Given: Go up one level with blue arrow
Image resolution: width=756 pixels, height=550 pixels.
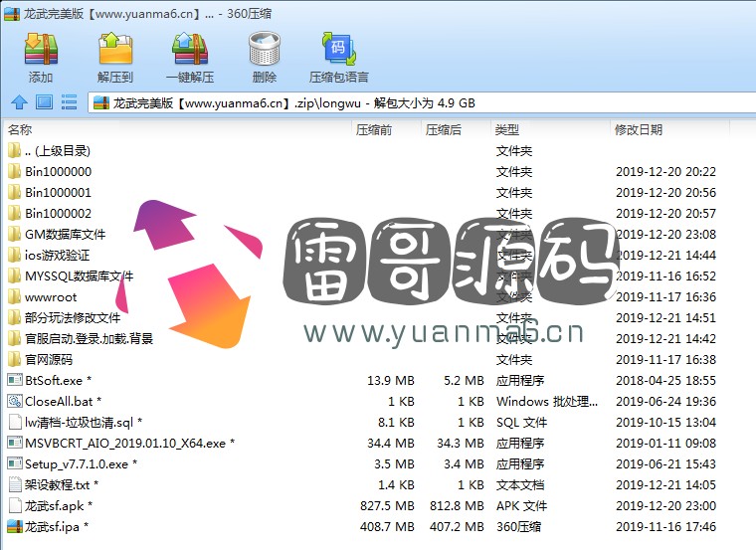Looking at the screenshot, I should click(x=19, y=102).
